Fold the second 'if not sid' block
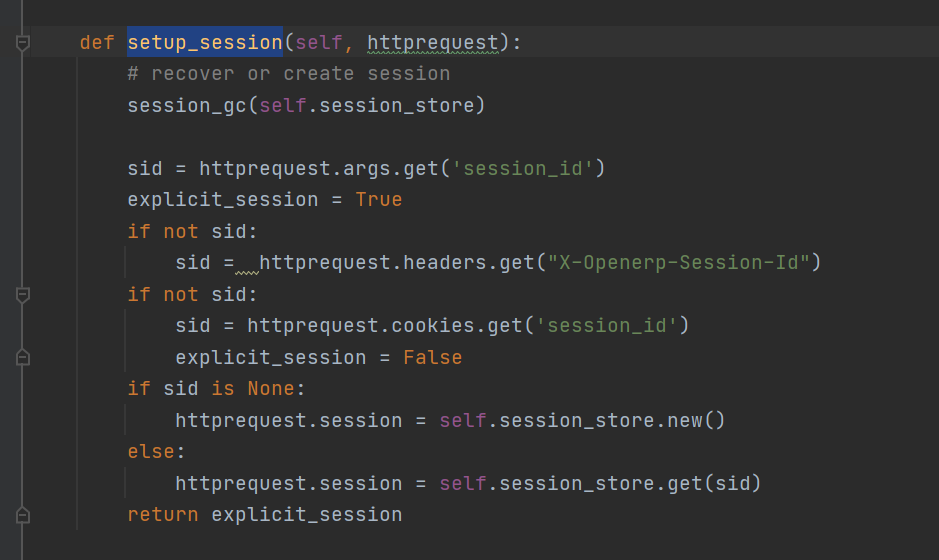The width and height of the screenshot is (939, 560). tap(23, 295)
